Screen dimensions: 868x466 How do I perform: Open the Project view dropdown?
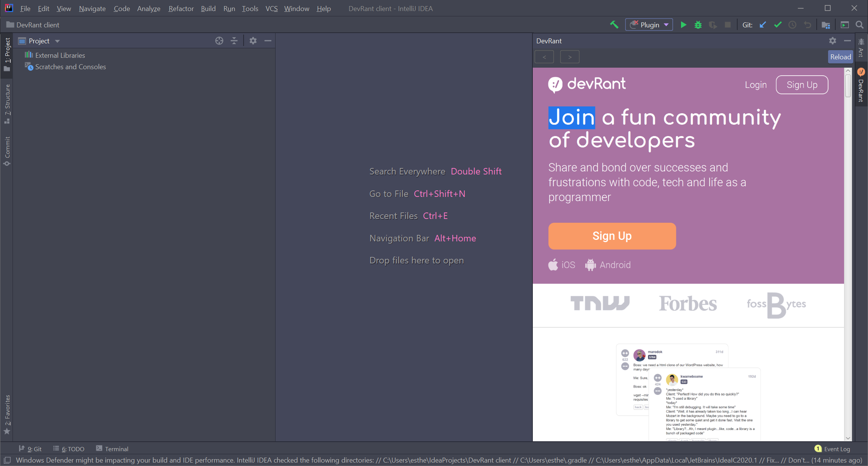[57, 41]
